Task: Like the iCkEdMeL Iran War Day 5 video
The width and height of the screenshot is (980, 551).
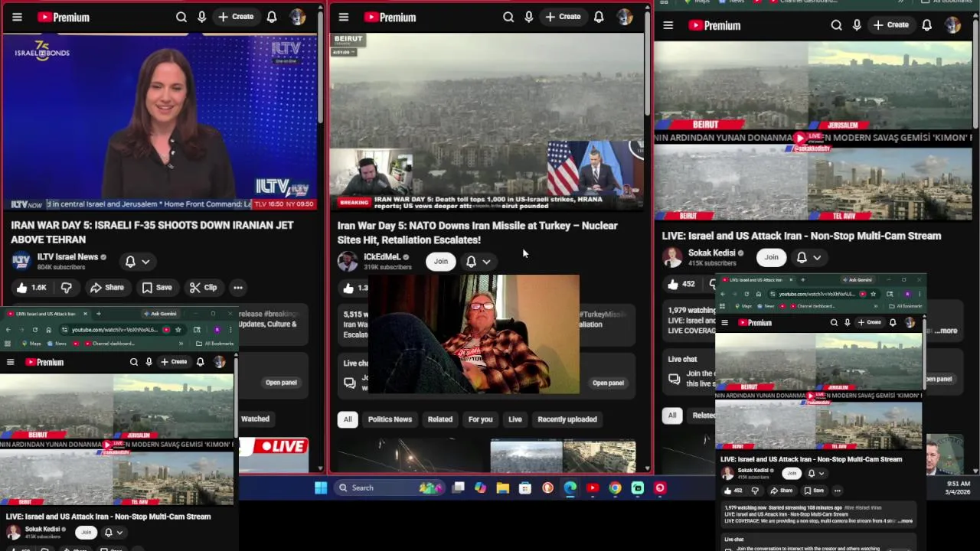Action: point(354,289)
